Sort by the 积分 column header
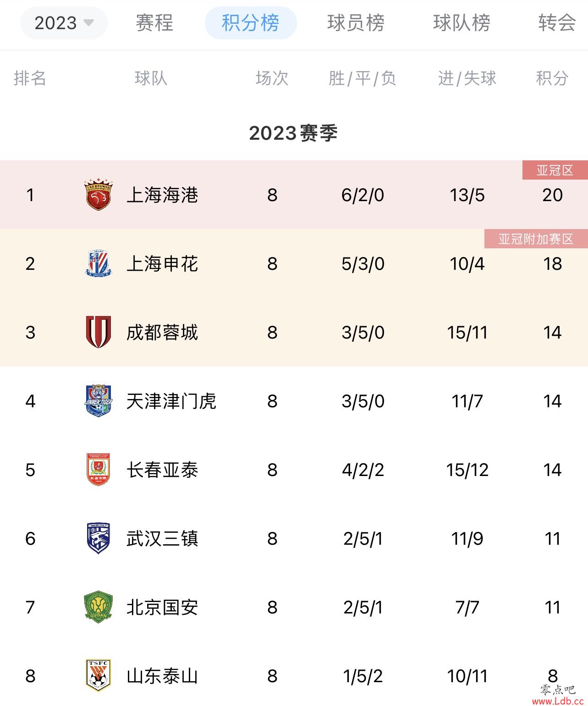588x706 pixels. [552, 78]
